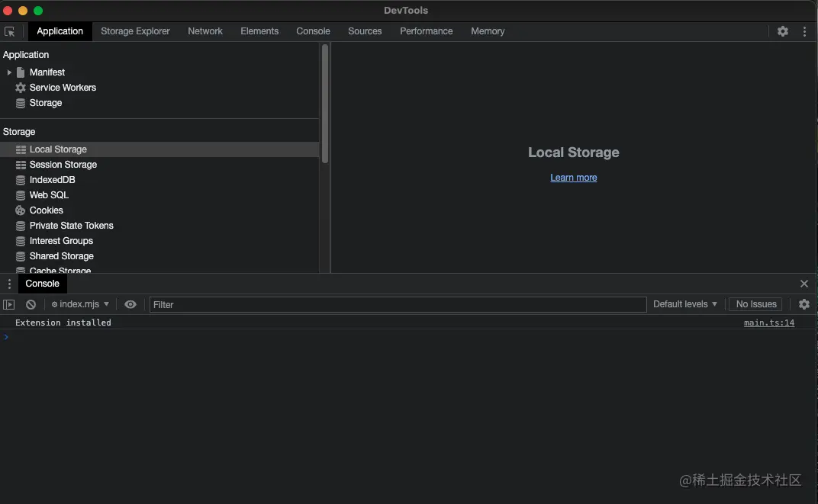The image size is (818, 504).
Task: Switch to the Storage Explorer tab
Action: pyautogui.click(x=135, y=31)
